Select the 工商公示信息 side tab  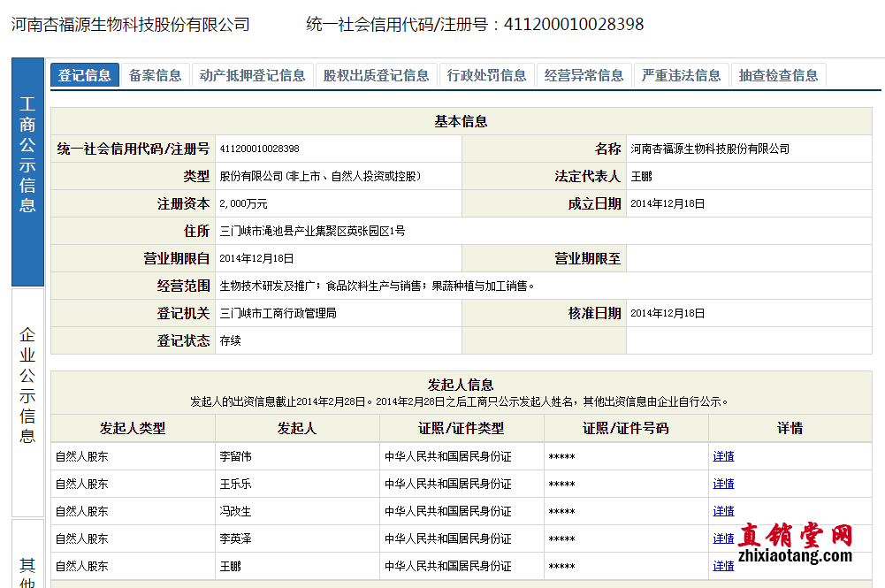pyautogui.click(x=27, y=172)
